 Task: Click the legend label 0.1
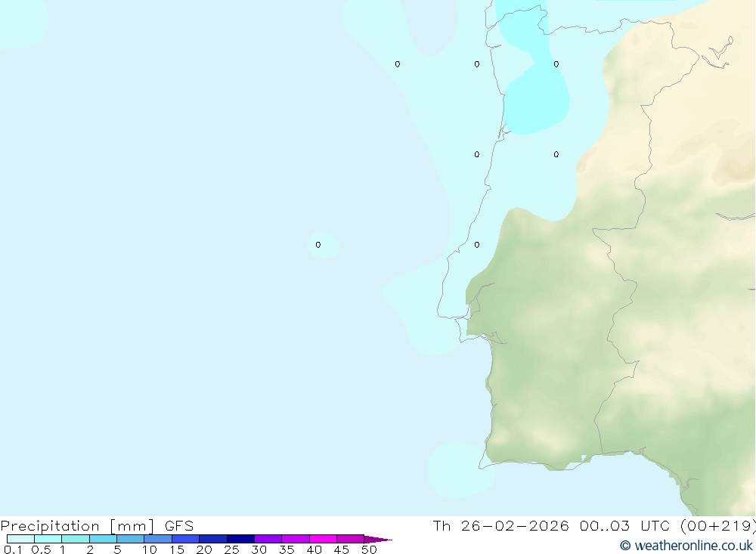pyautogui.click(x=13, y=549)
